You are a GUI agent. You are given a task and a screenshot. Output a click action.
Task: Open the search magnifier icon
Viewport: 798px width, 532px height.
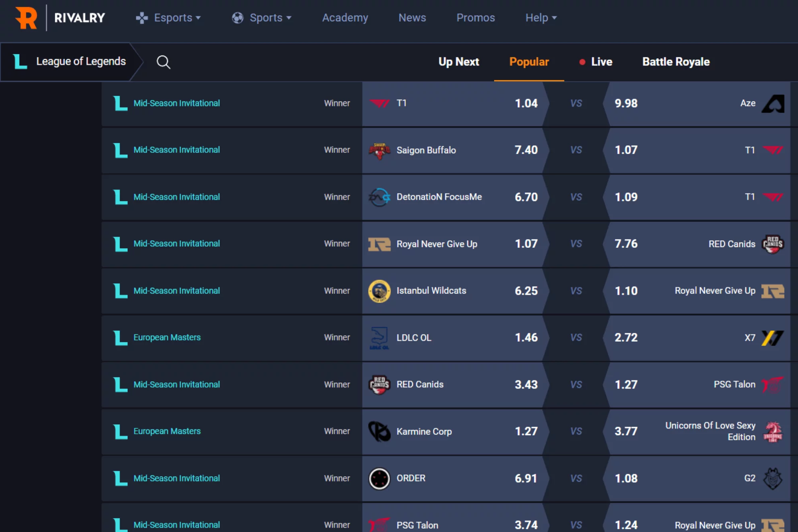[163, 62]
